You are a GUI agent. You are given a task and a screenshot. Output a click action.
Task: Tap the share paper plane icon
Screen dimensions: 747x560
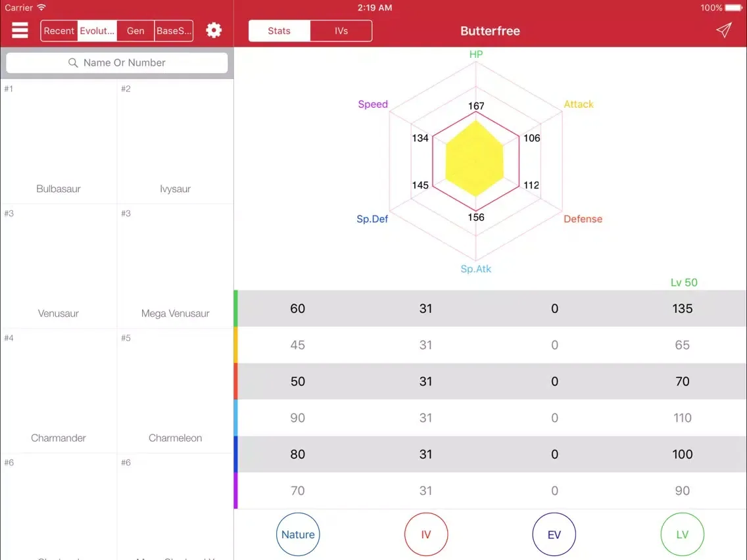[x=723, y=30]
